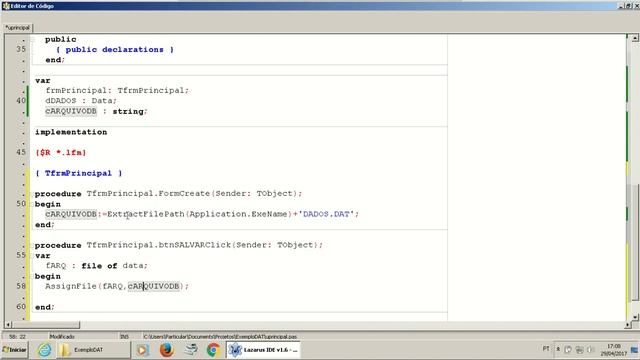The height and width of the screenshot is (360, 640).
Task: Click the horizontal scrollbar left arrow
Action: 8,325
